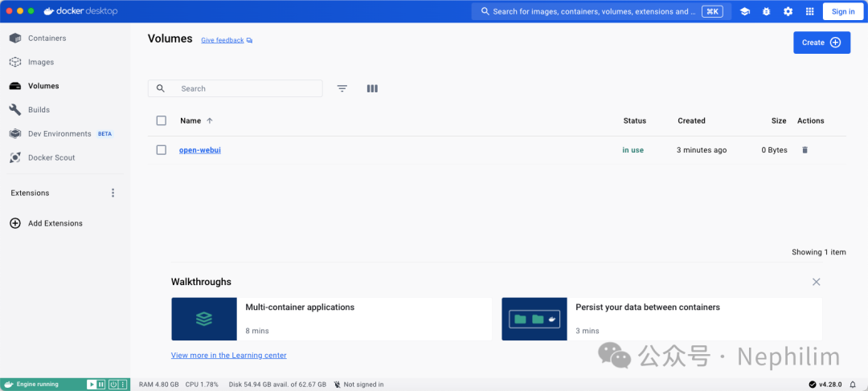The height and width of the screenshot is (391, 868).
Task: Close the Walkthroughs panel
Action: (816, 282)
